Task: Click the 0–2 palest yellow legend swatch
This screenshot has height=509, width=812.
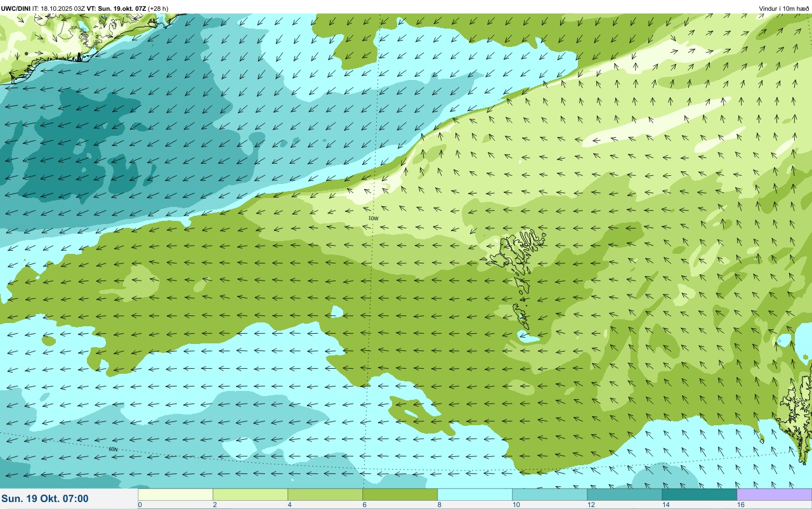Action: (175, 494)
